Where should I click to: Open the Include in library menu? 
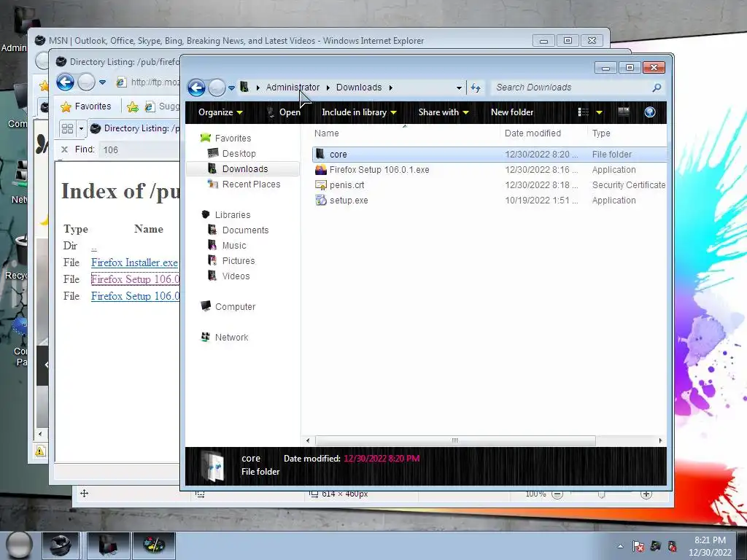[359, 112]
